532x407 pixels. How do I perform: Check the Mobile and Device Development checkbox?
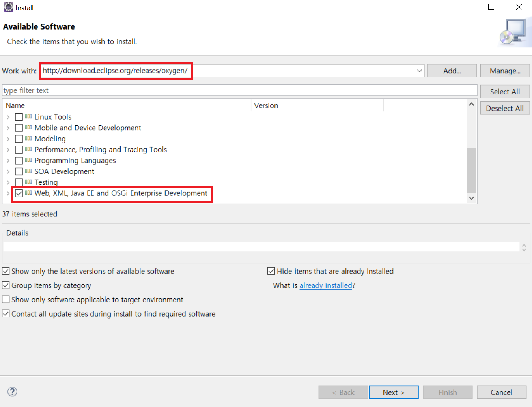[19, 128]
